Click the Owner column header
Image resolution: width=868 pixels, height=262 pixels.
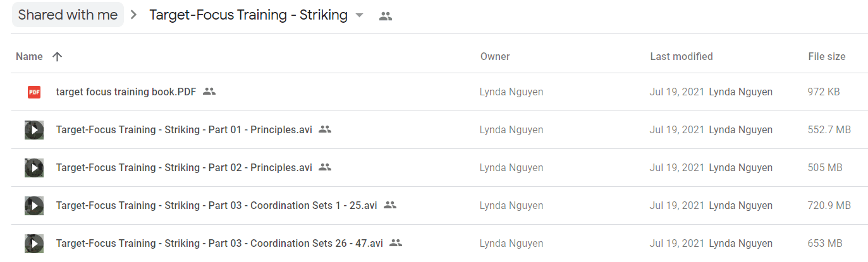[x=495, y=57]
